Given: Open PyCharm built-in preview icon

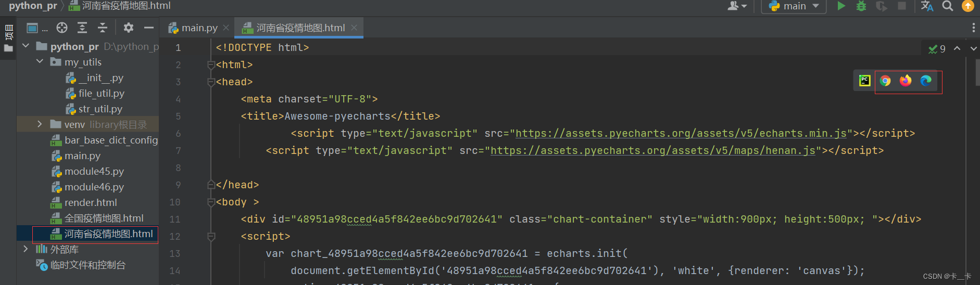Looking at the screenshot, I should (865, 81).
